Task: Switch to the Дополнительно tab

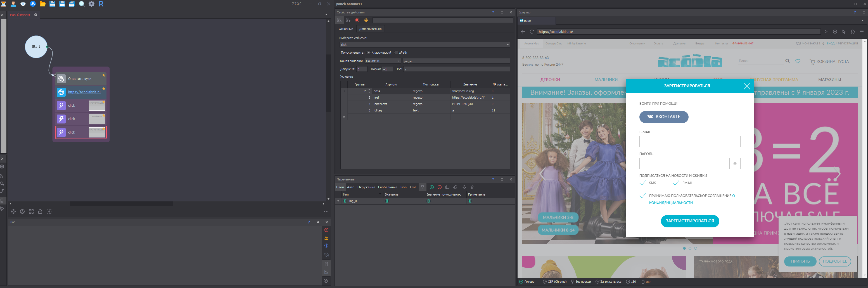Action: click(370, 29)
